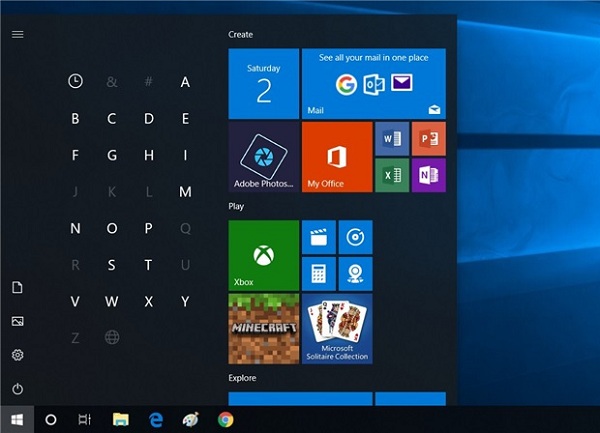Open Google Chrome from the taskbar

click(x=226, y=420)
